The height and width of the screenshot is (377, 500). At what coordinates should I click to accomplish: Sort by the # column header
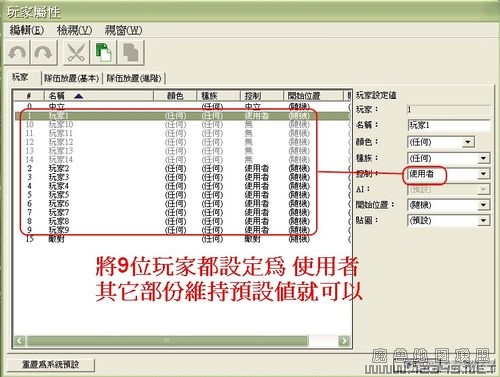click(29, 96)
